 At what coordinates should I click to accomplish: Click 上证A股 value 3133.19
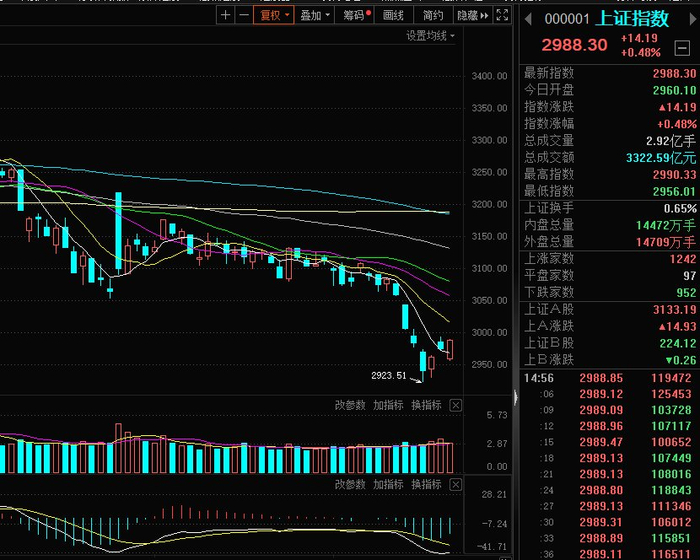tap(674, 310)
